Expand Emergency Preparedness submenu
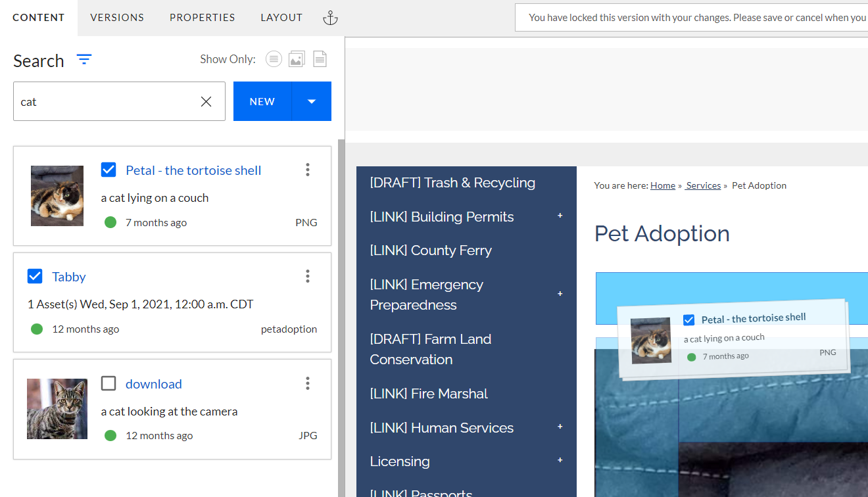The width and height of the screenshot is (868, 497). click(560, 293)
